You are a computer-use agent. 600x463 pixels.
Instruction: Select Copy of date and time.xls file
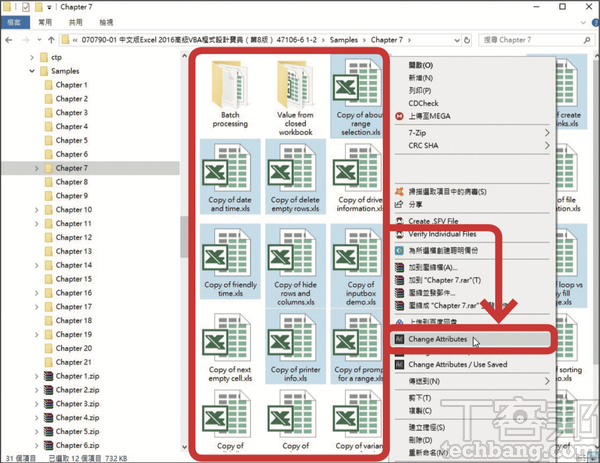pyautogui.click(x=230, y=177)
